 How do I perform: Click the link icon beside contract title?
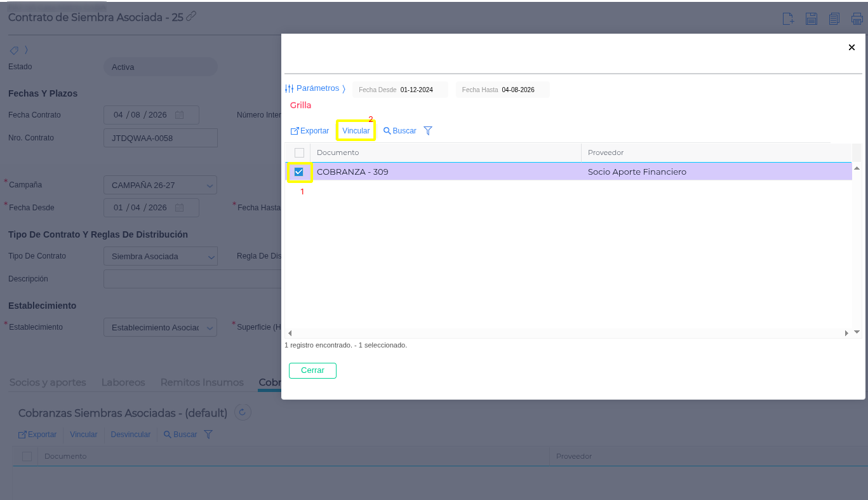(x=191, y=16)
